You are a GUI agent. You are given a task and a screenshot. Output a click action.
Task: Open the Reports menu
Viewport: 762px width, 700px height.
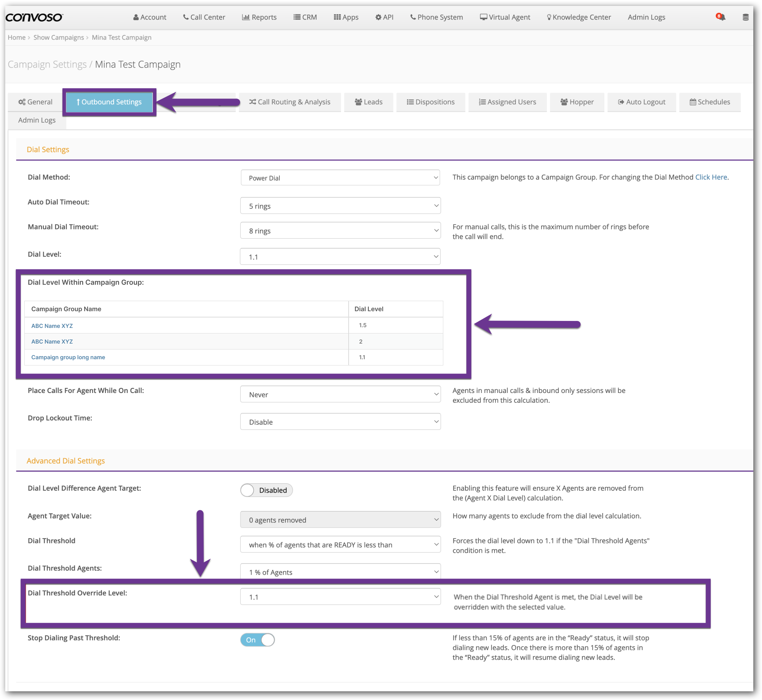pyautogui.click(x=259, y=17)
